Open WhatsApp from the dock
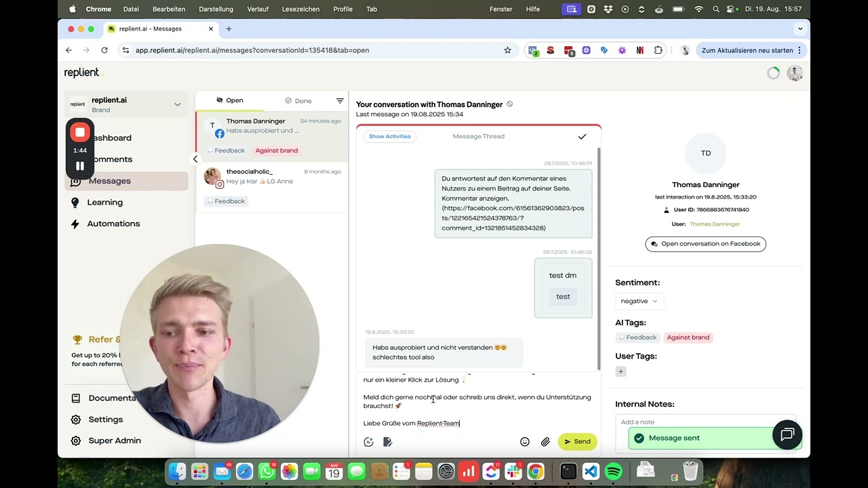Screen dimensions: 868x488 267,471
